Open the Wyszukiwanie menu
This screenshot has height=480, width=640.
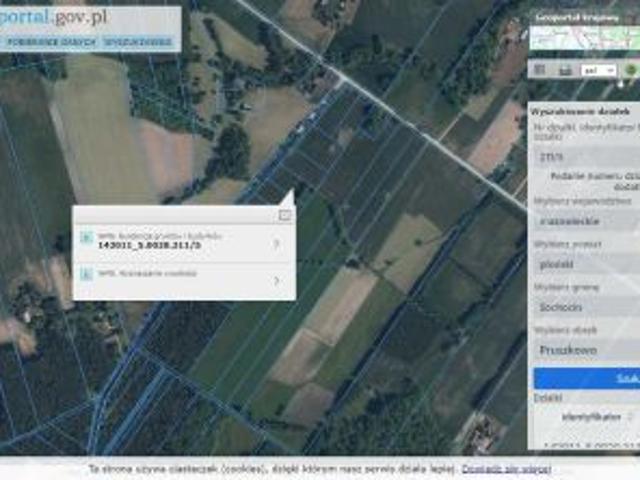[138, 42]
